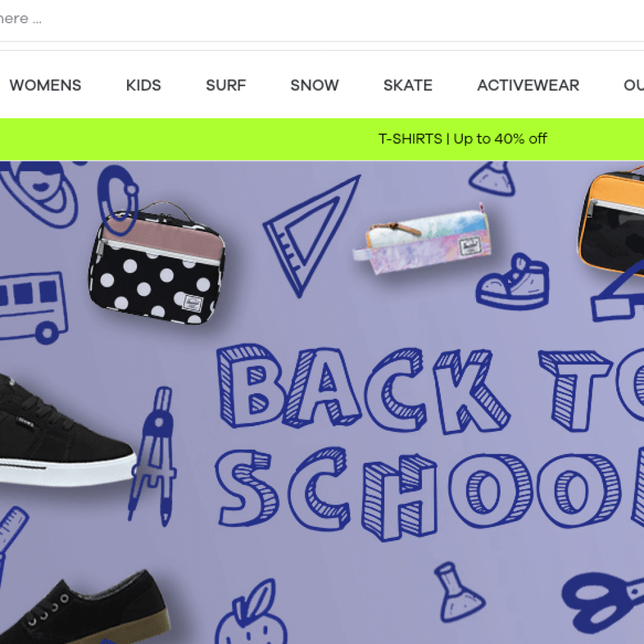Select the SURF category

[x=226, y=86]
